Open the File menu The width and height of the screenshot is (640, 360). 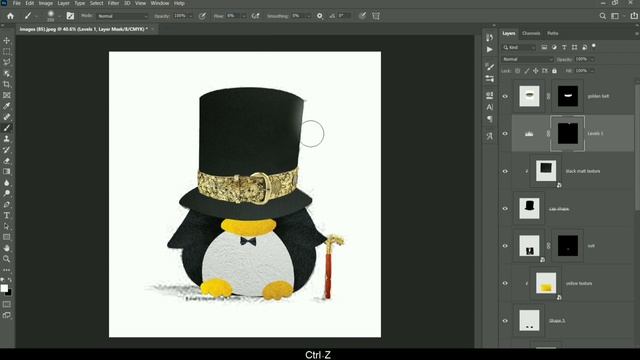(x=17, y=3)
